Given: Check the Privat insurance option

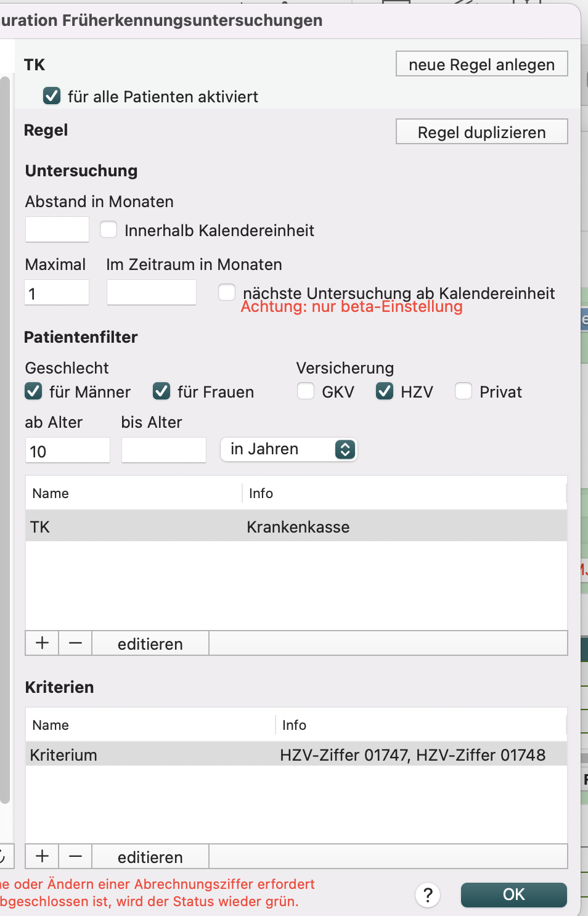Looking at the screenshot, I should [463, 391].
